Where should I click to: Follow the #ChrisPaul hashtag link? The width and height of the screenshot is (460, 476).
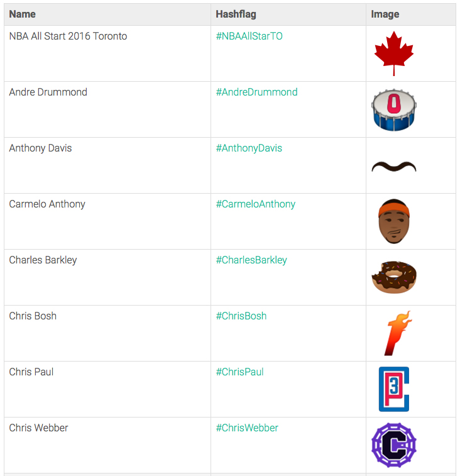pyautogui.click(x=239, y=372)
